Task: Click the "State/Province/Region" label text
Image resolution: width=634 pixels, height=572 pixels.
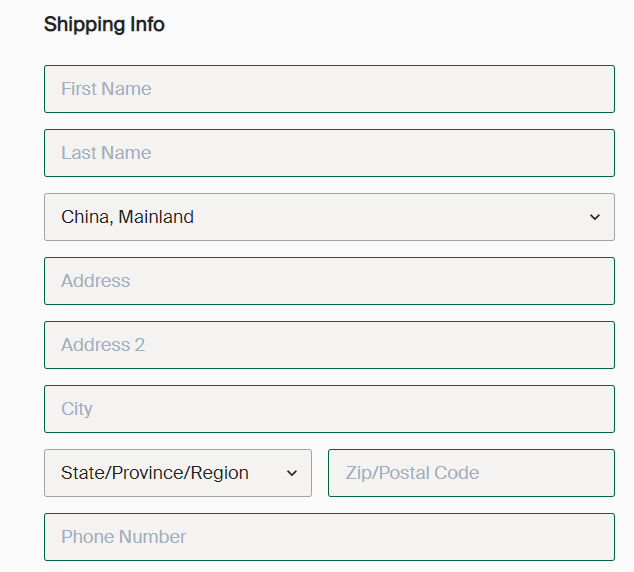Action: (x=155, y=473)
